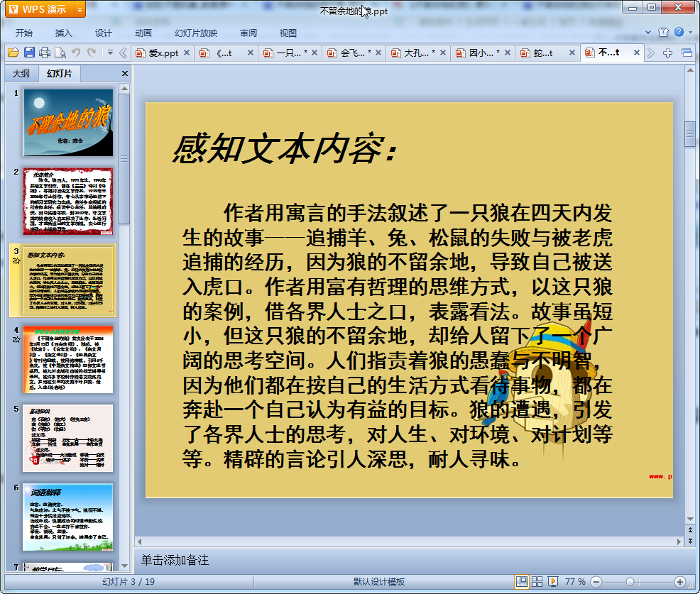700x594 pixels.
Task: Close the 大孔... document tab
Action: [443, 53]
